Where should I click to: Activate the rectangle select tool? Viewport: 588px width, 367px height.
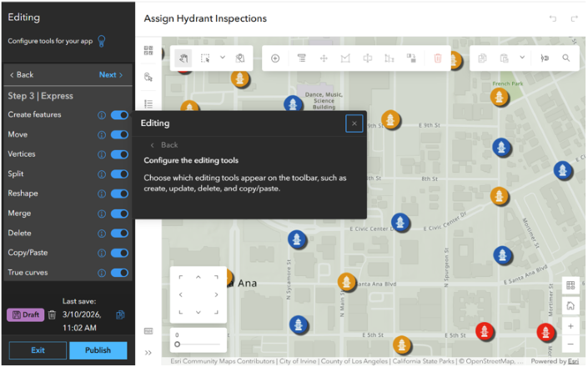click(x=205, y=58)
